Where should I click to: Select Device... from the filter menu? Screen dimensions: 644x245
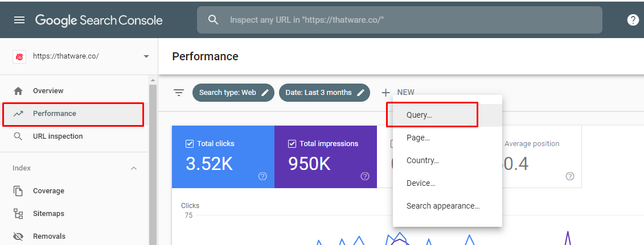(x=447, y=183)
